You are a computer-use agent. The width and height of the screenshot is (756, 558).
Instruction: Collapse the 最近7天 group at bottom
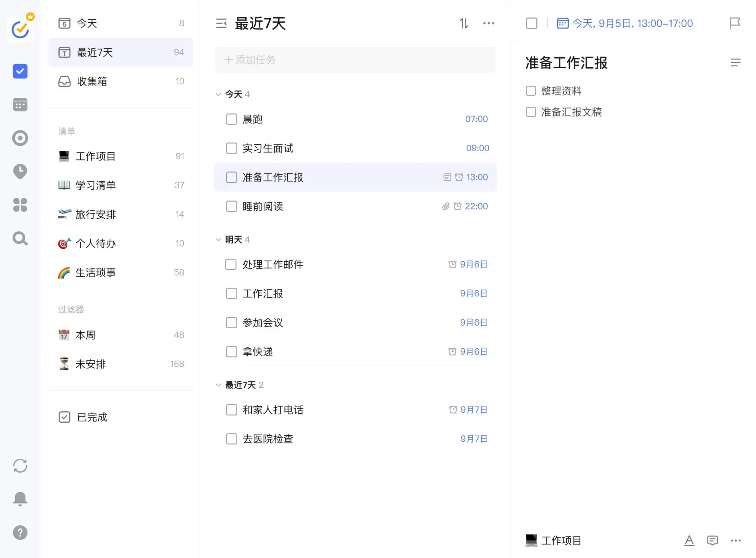click(x=219, y=385)
